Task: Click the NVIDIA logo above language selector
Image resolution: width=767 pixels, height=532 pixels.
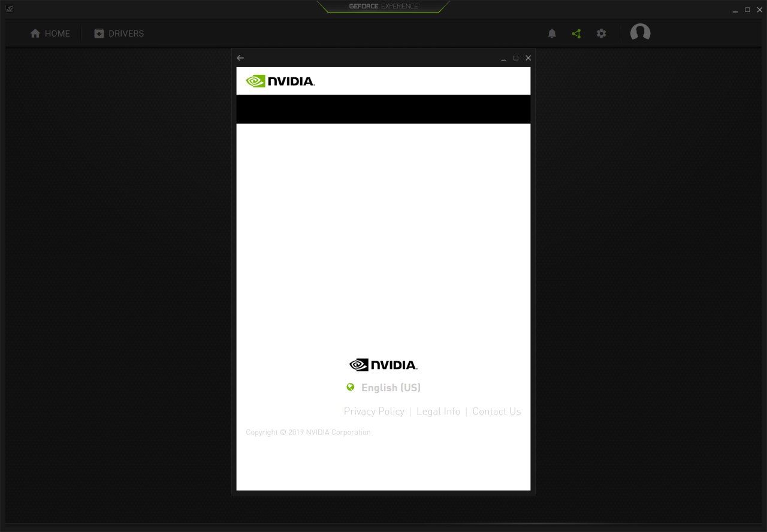Action: [383, 365]
